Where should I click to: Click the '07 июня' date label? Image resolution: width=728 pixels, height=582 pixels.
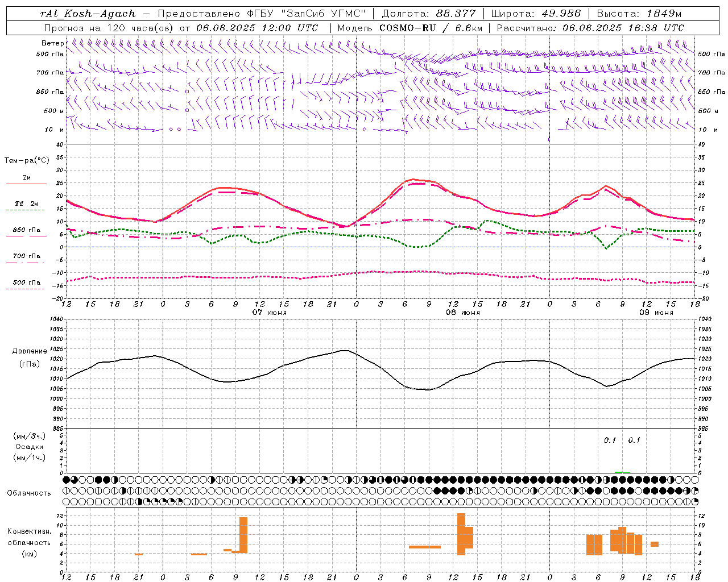click(270, 313)
